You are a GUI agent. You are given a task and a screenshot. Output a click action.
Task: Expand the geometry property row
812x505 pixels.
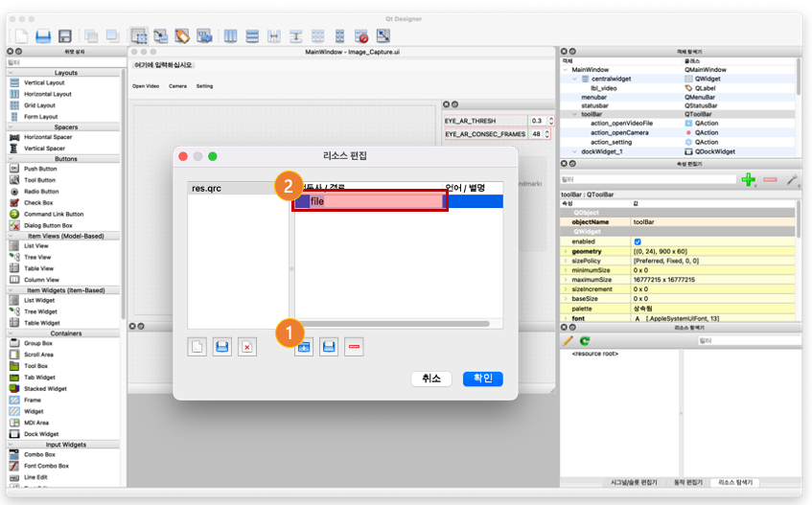[x=566, y=251]
